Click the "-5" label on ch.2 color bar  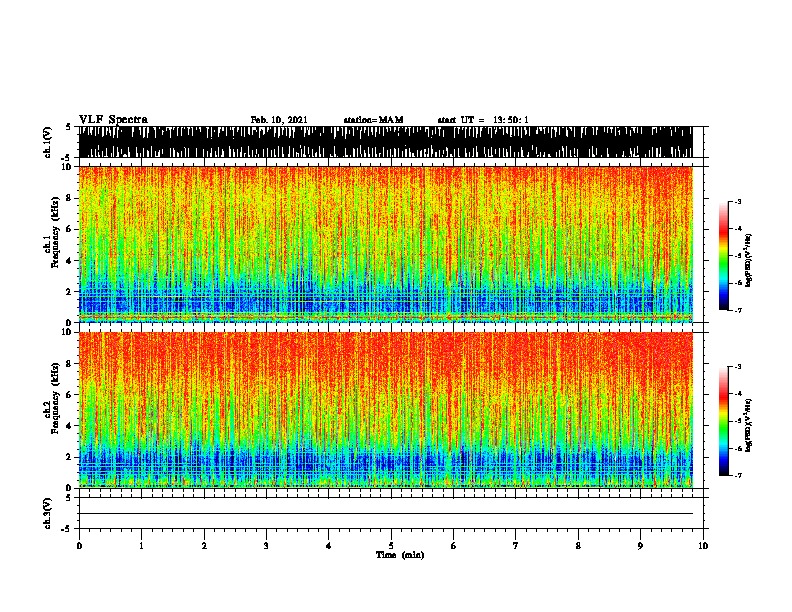pos(737,421)
